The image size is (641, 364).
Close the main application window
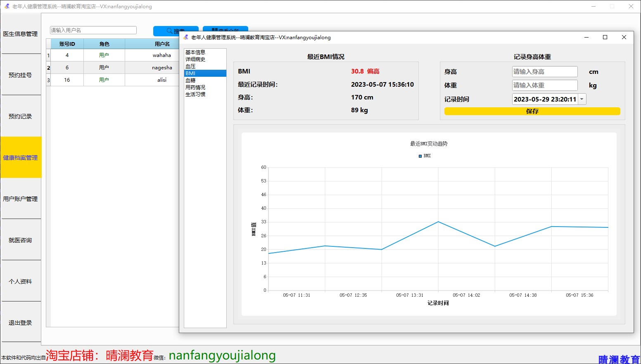(x=631, y=6)
